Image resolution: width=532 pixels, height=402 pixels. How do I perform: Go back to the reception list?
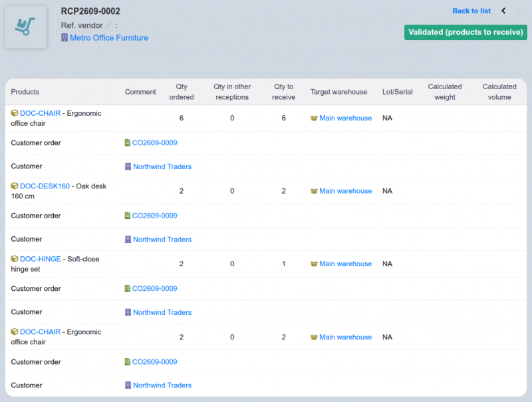tap(471, 11)
